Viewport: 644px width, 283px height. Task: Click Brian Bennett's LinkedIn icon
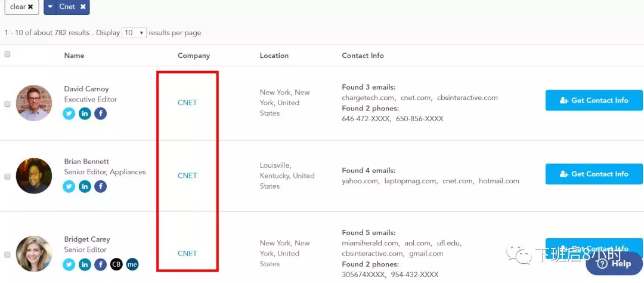tap(85, 186)
